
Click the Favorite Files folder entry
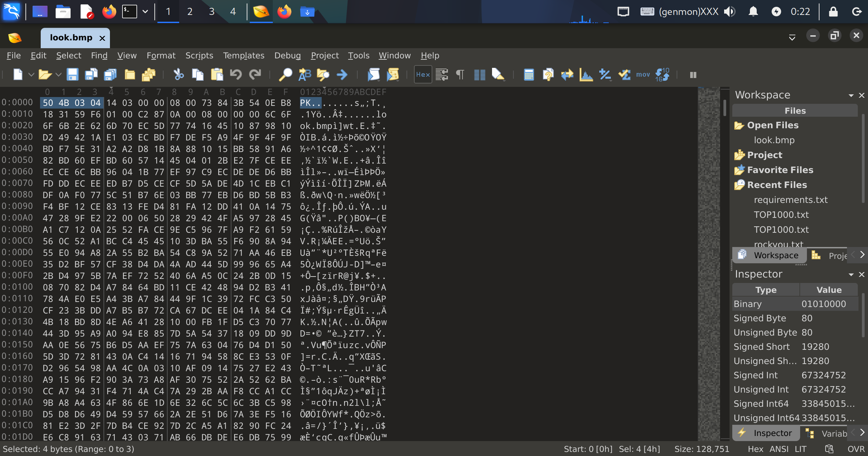pos(780,170)
